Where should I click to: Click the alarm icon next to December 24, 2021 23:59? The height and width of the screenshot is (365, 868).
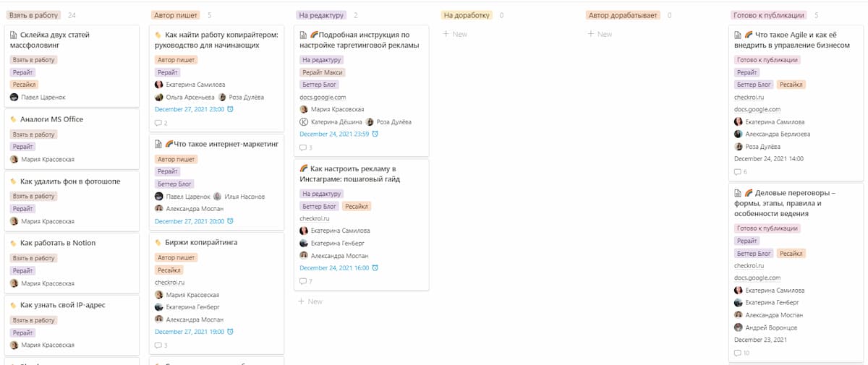375,134
